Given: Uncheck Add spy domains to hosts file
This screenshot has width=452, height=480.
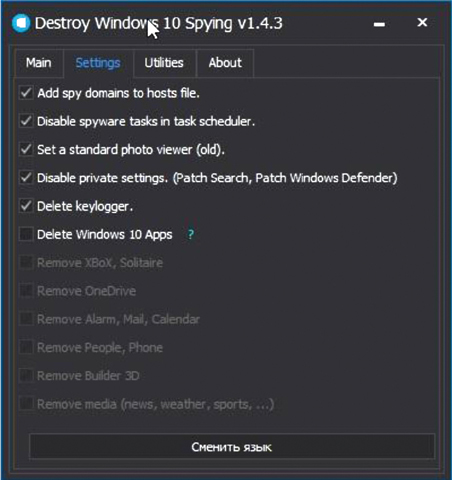Looking at the screenshot, I should coord(26,93).
